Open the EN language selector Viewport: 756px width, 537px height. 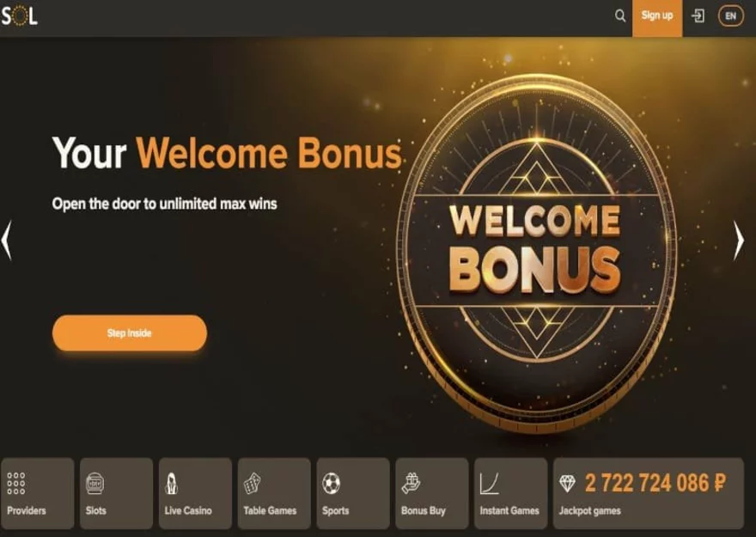coord(730,16)
